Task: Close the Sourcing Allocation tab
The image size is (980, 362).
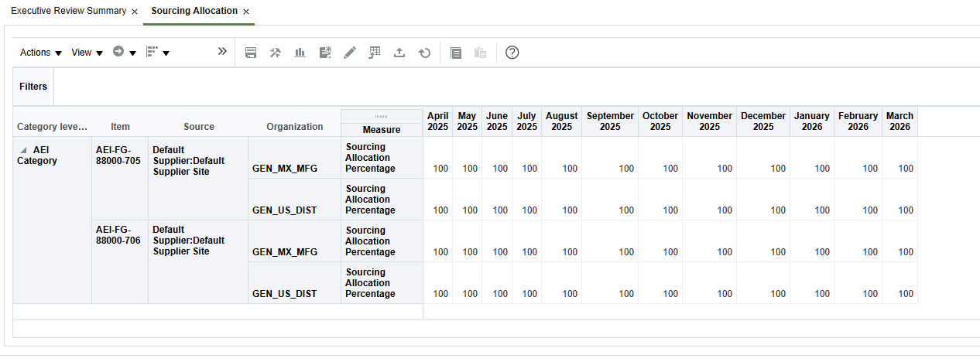Action: point(246,12)
